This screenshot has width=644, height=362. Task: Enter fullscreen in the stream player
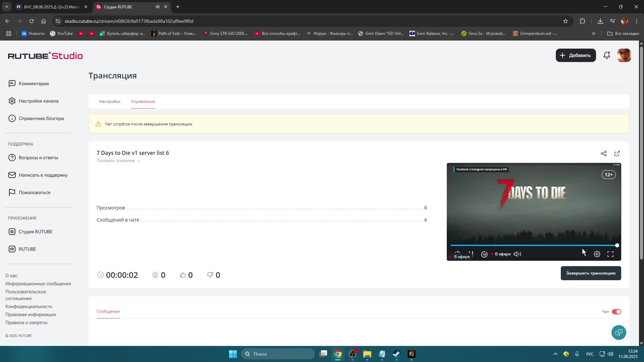point(610,254)
